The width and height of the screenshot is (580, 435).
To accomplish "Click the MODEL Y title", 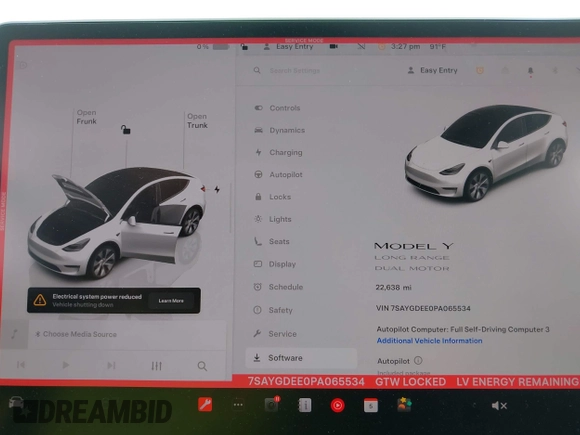I will point(414,246).
